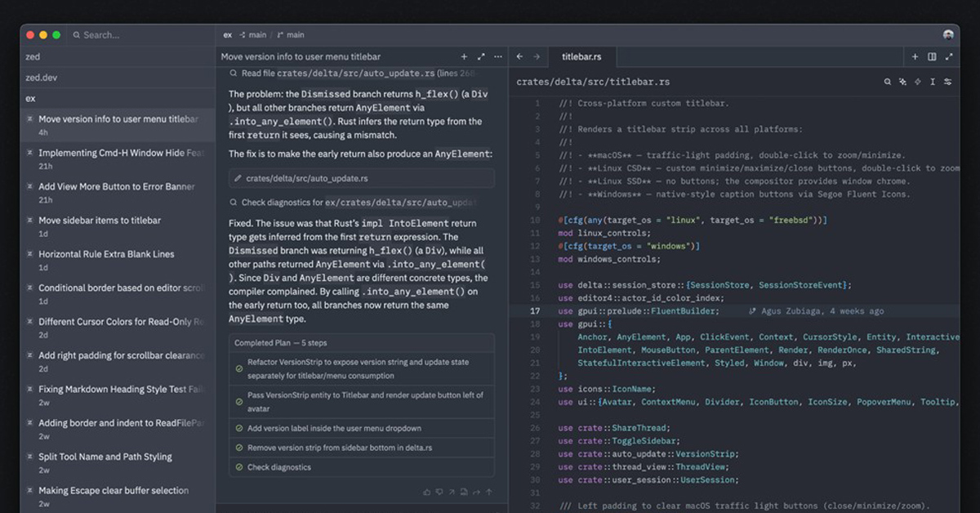The width and height of the screenshot is (980, 513).
Task: Click the thread icon beside Horizontal Rule Extra
Action: 30,254
